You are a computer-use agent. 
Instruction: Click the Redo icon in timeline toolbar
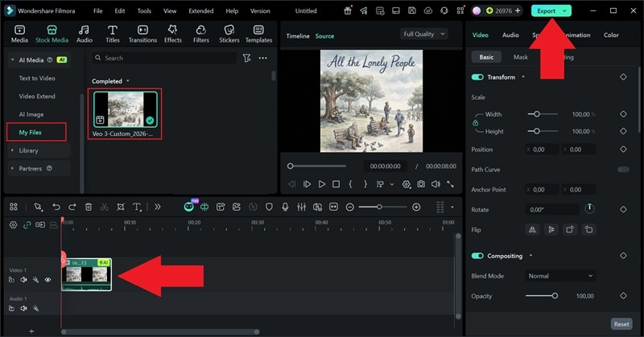coord(72,207)
